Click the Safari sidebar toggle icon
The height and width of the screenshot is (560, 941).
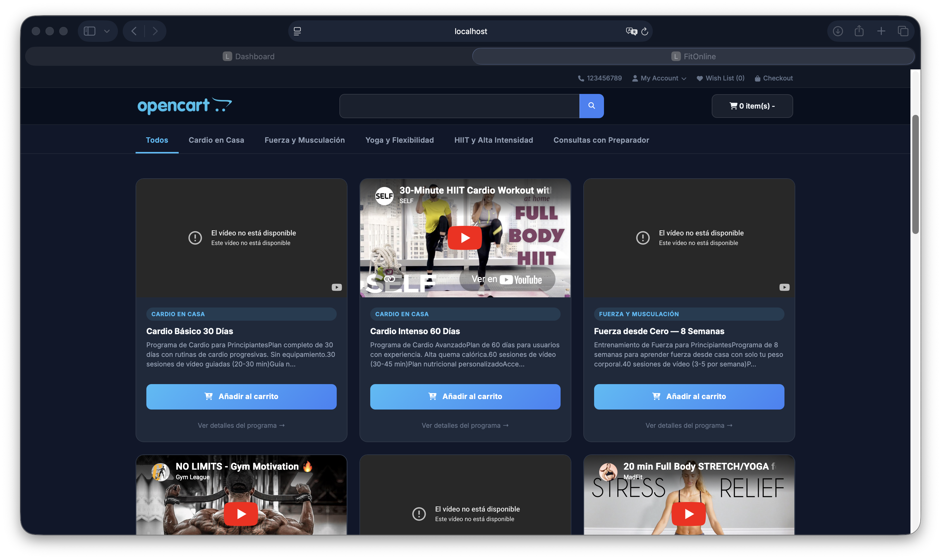89,31
